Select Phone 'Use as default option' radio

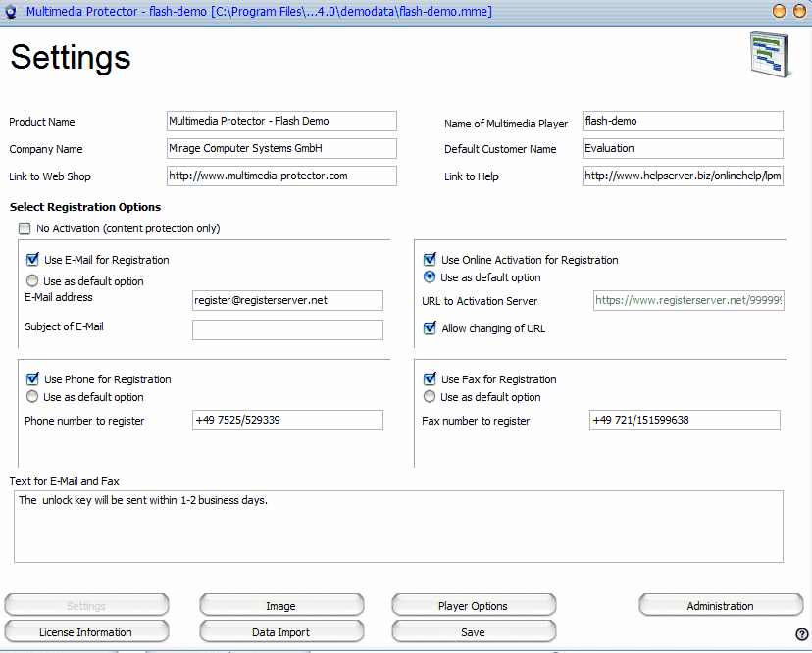pos(32,397)
